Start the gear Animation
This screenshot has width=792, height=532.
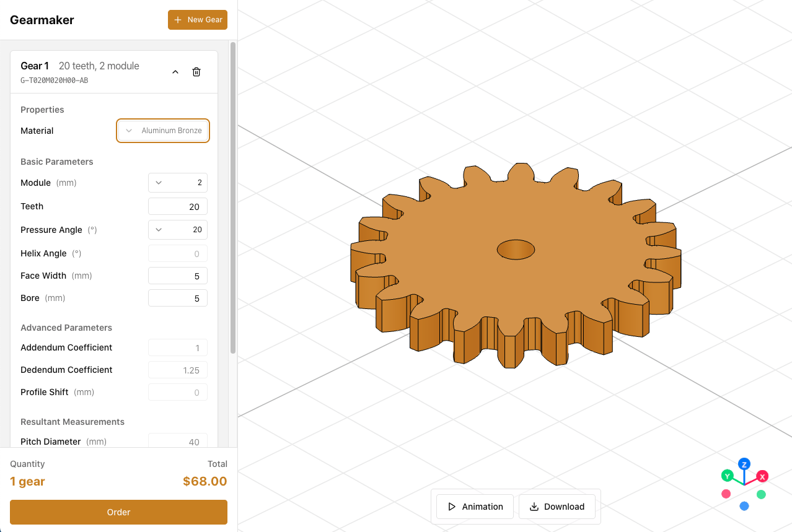coord(475,506)
